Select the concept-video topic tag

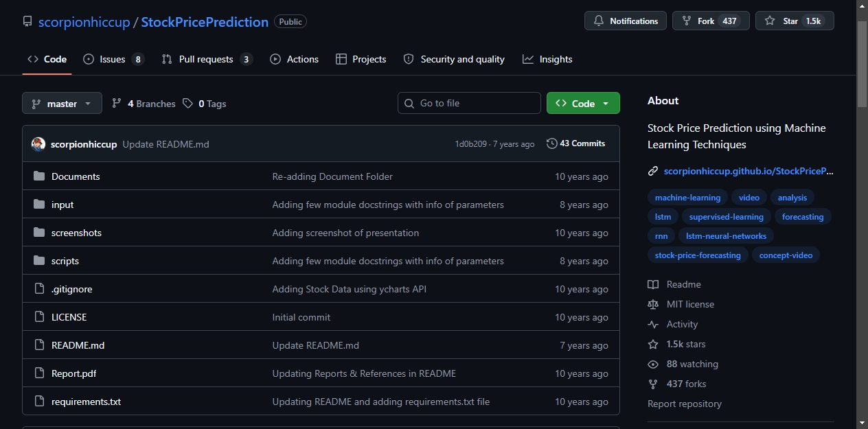pyautogui.click(x=786, y=255)
